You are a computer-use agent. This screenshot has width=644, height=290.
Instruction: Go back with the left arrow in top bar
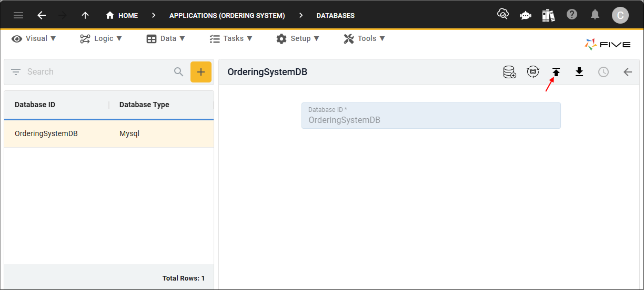click(42, 15)
